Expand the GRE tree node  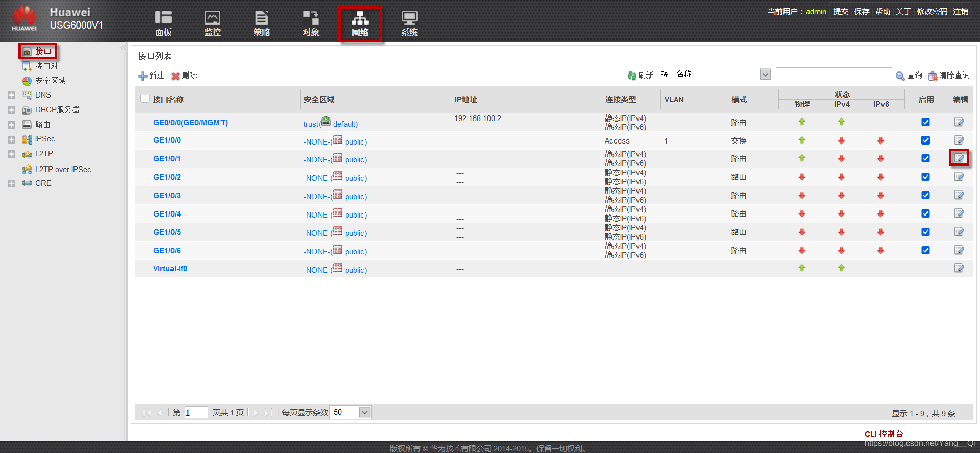[11, 183]
